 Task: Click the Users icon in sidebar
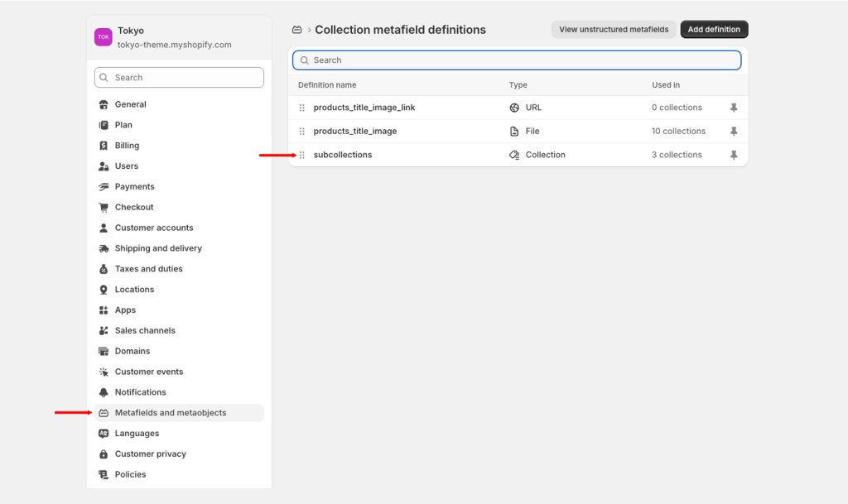[x=104, y=166]
